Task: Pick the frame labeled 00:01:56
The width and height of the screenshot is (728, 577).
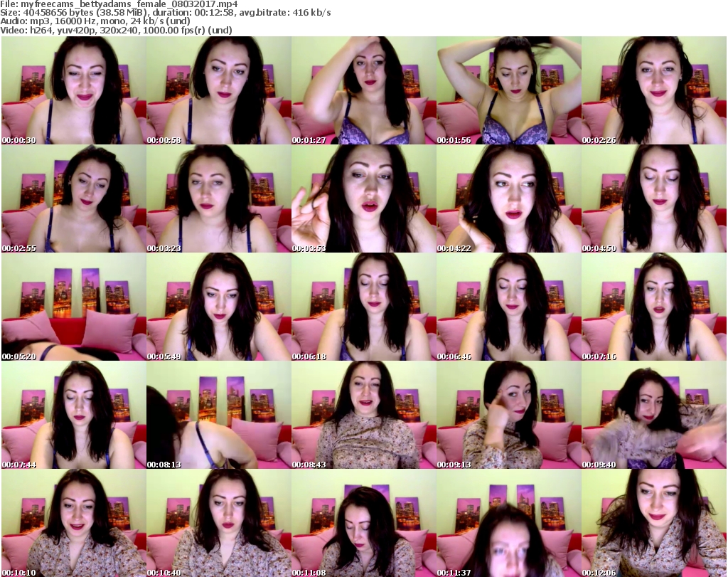Action: coord(509,90)
